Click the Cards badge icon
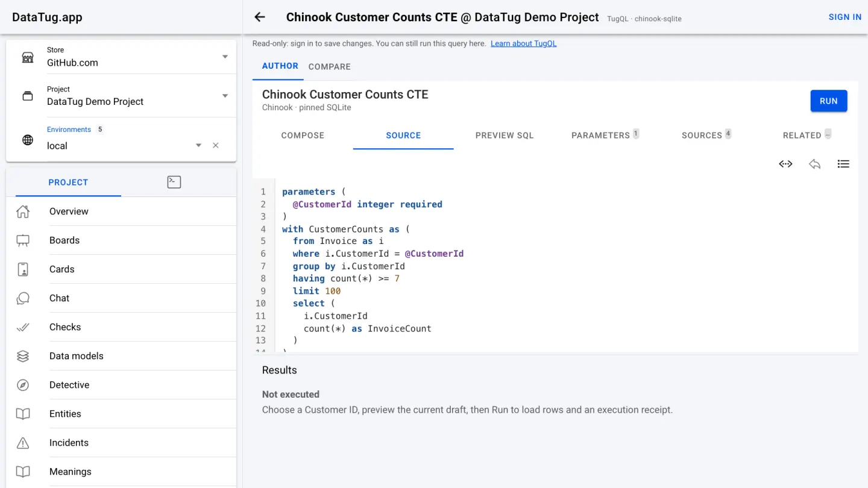This screenshot has width=868, height=488. (23, 269)
